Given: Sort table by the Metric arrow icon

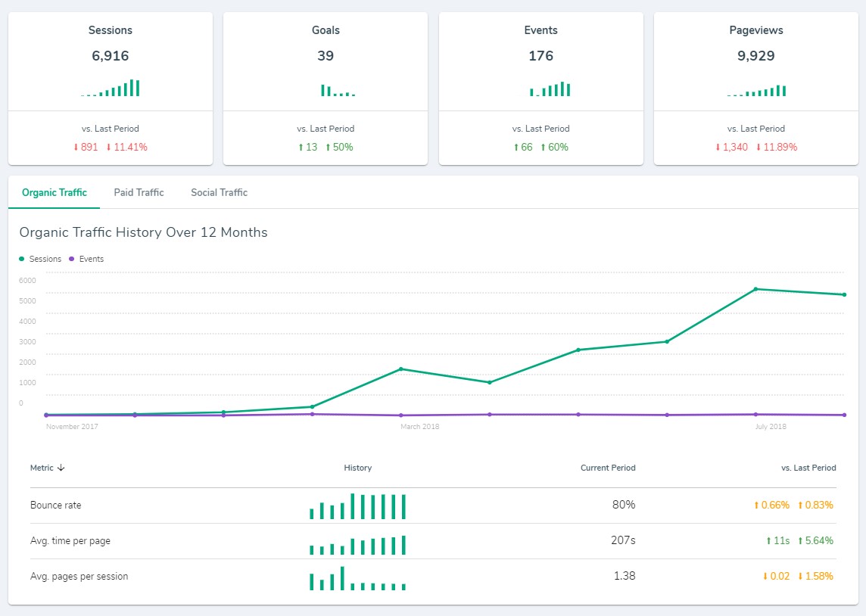Looking at the screenshot, I should tap(61, 468).
